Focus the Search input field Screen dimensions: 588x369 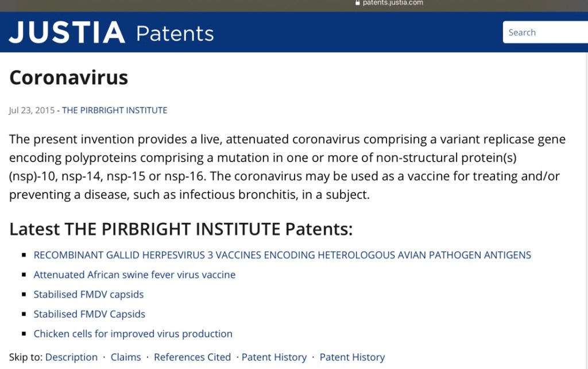546,33
